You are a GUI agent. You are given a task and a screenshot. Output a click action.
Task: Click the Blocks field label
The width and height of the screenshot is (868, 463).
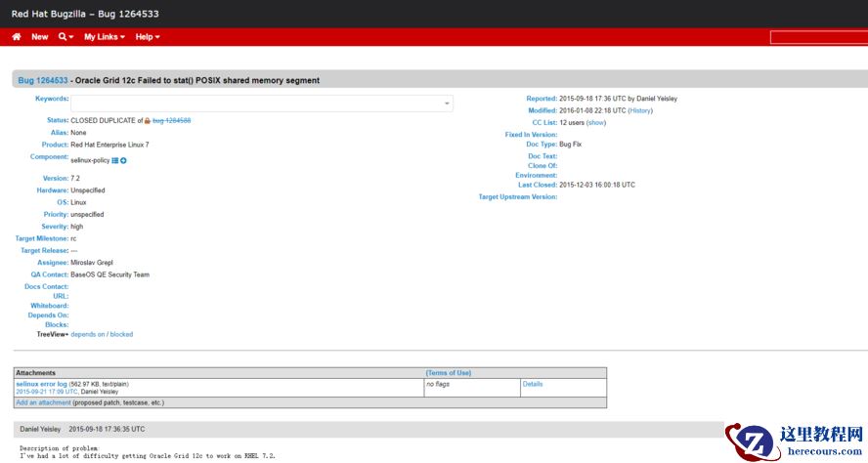[57, 324]
